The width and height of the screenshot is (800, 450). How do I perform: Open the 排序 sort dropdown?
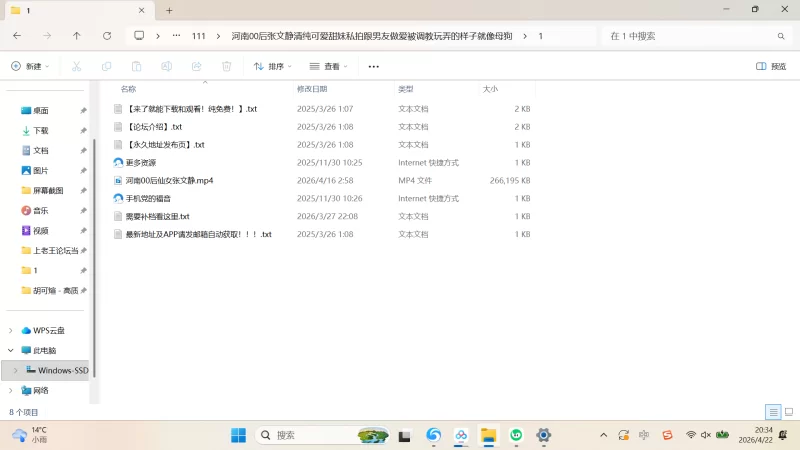[273, 66]
